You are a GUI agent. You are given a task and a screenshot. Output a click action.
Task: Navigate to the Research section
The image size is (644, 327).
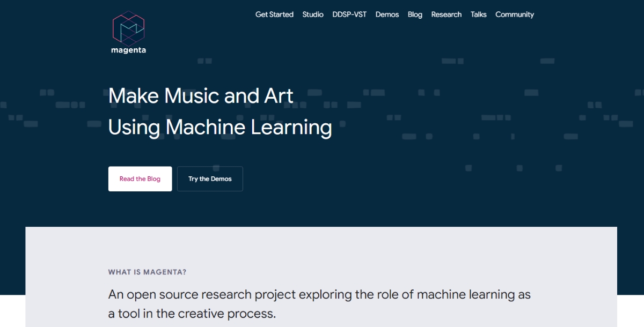coord(446,14)
